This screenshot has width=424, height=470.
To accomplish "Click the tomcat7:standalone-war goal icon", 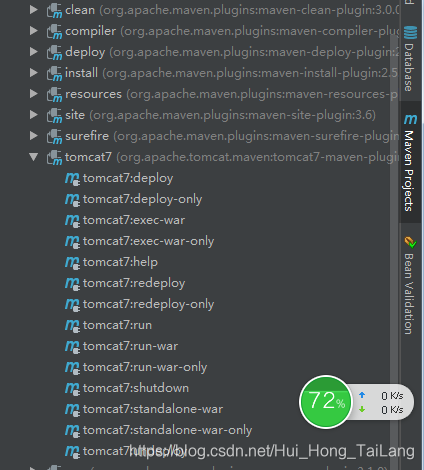I will pyautogui.click(x=72, y=410).
